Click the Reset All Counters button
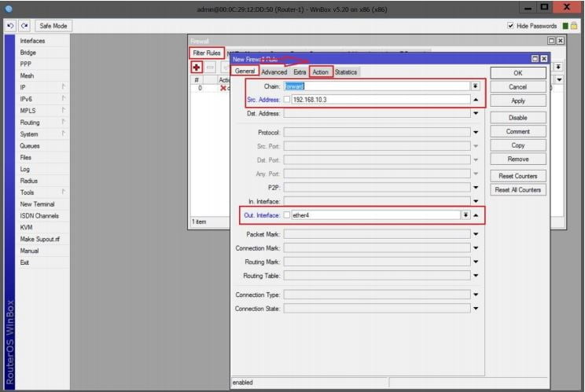The image size is (585, 392). pos(517,190)
